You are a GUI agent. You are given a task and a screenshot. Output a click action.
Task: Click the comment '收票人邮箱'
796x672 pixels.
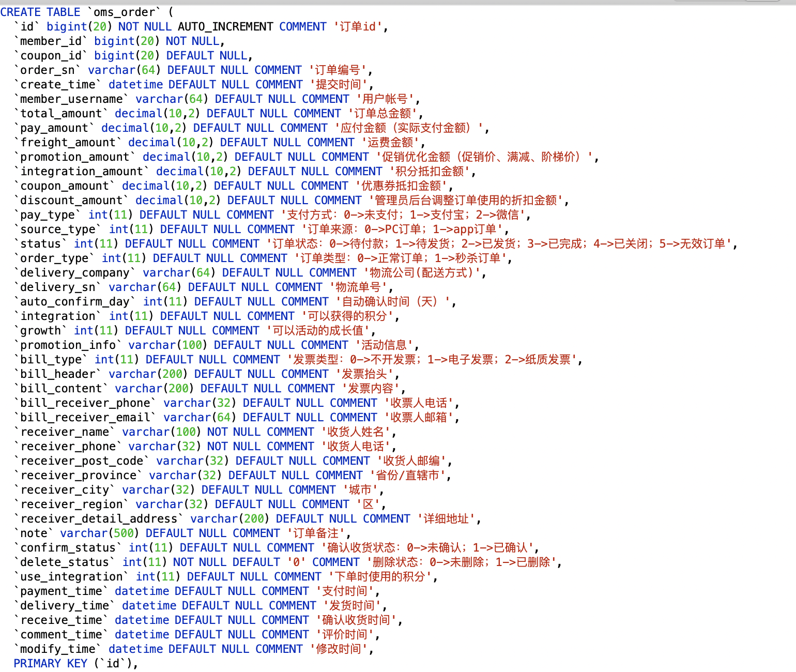[x=419, y=417]
